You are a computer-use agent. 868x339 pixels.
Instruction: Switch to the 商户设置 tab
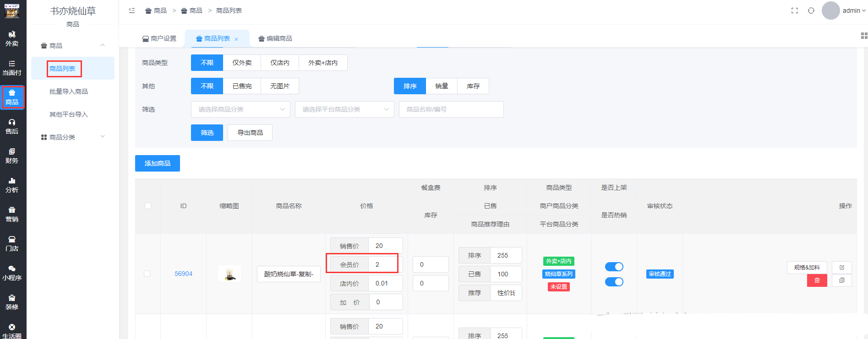point(159,38)
